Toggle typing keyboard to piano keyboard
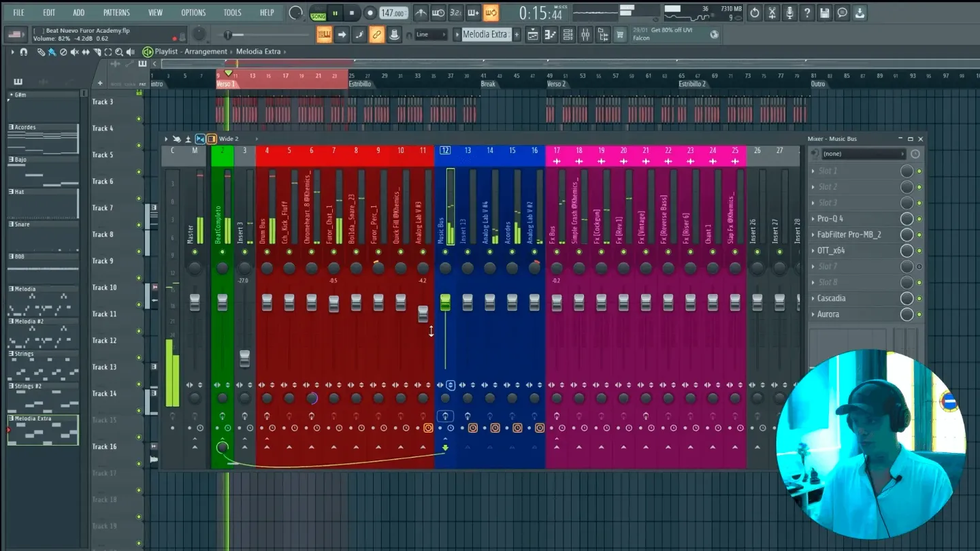Screen dimensions: 980x551 pyautogui.click(x=325, y=35)
